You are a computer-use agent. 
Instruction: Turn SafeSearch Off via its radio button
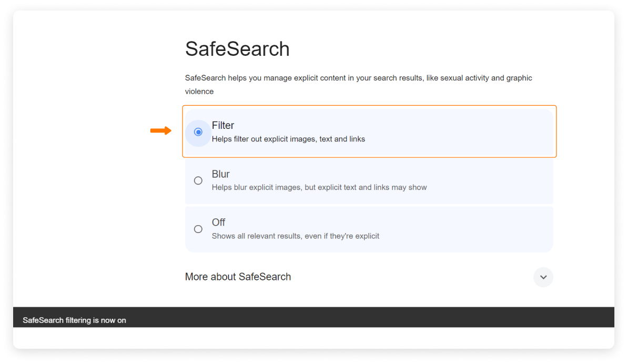pos(198,229)
